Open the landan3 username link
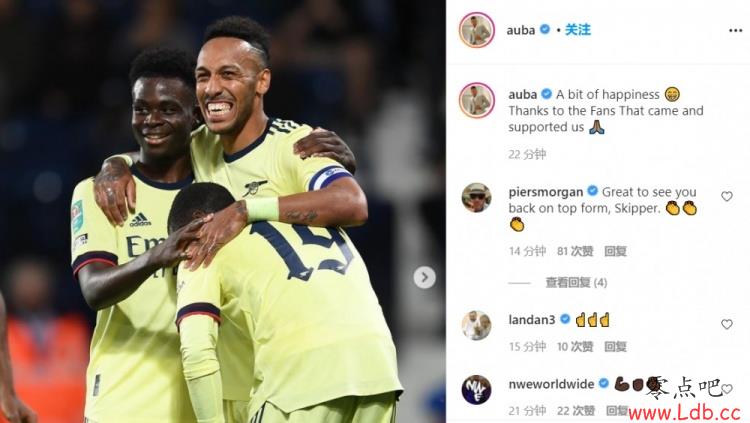 pyautogui.click(x=531, y=320)
